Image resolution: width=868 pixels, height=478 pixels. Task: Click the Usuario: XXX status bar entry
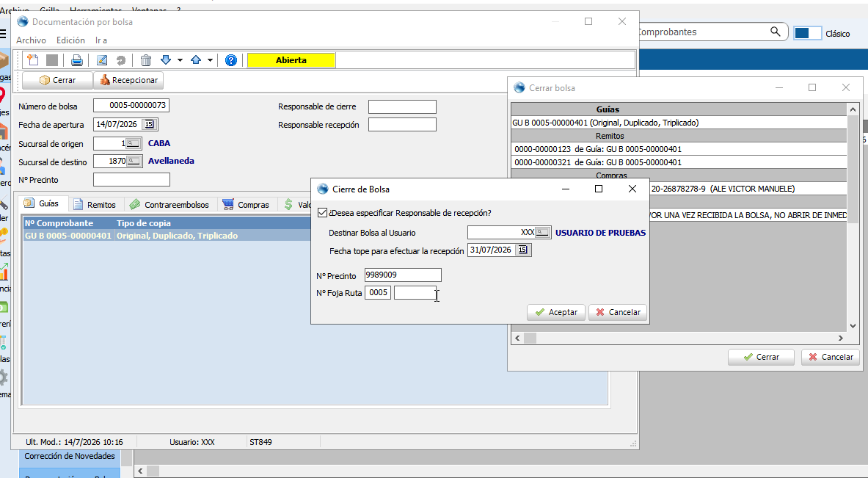click(192, 442)
